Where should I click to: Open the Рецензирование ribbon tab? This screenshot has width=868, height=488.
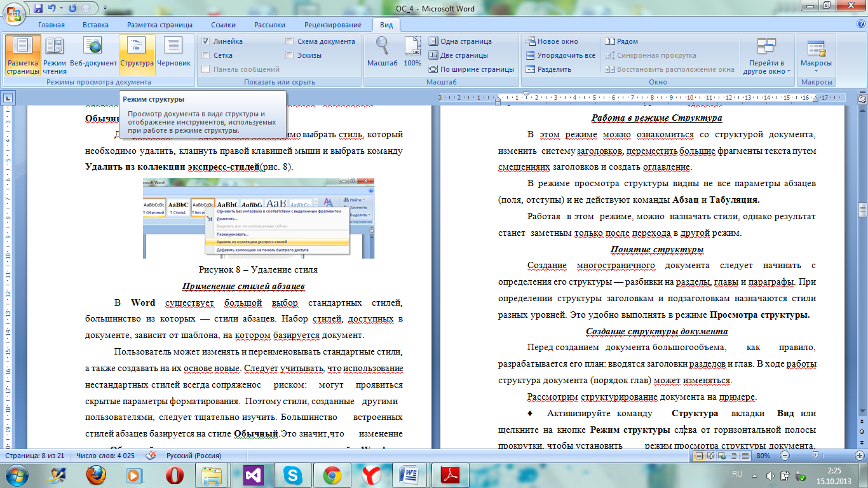point(332,25)
